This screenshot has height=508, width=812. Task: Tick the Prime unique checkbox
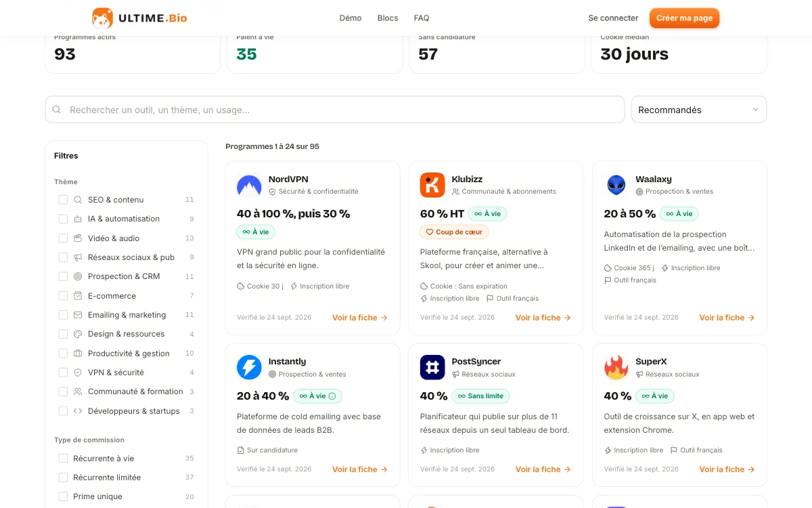coord(63,496)
